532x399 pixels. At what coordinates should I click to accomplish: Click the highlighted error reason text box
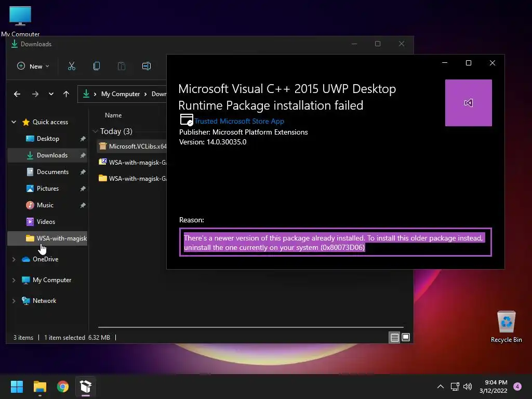point(335,242)
